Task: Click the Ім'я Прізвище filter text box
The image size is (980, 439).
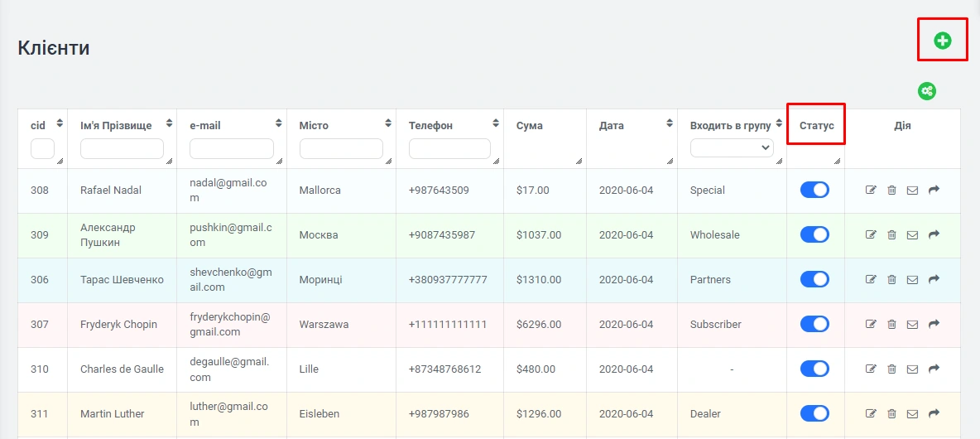Action: (122, 148)
